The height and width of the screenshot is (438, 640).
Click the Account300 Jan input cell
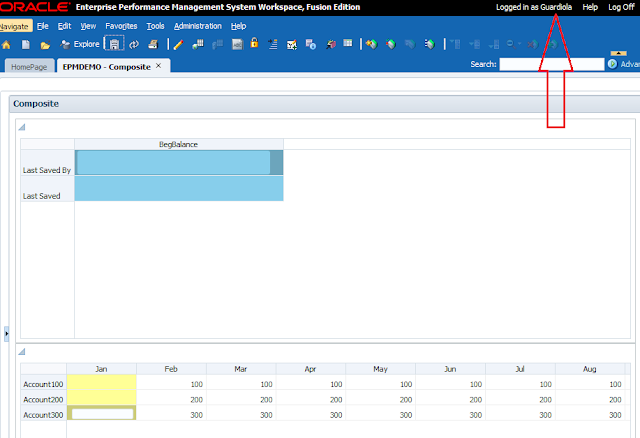102,414
